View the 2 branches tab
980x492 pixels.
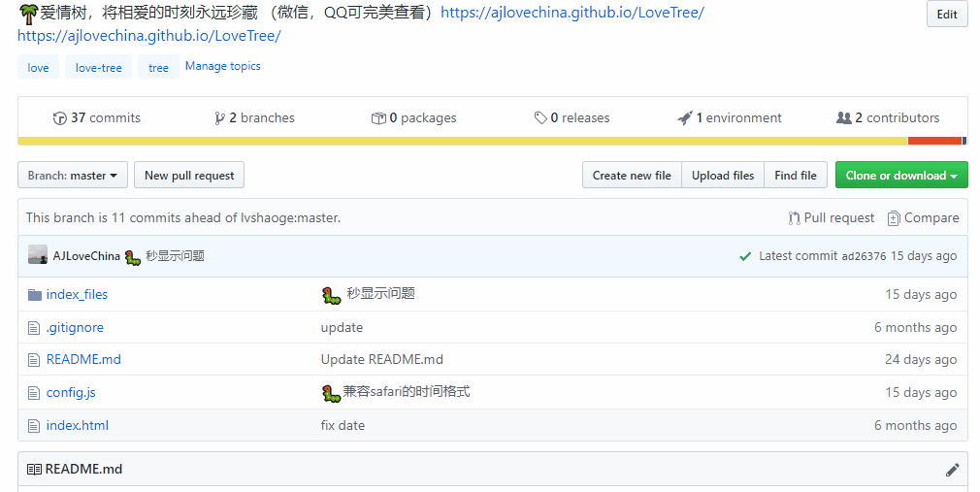click(x=254, y=117)
